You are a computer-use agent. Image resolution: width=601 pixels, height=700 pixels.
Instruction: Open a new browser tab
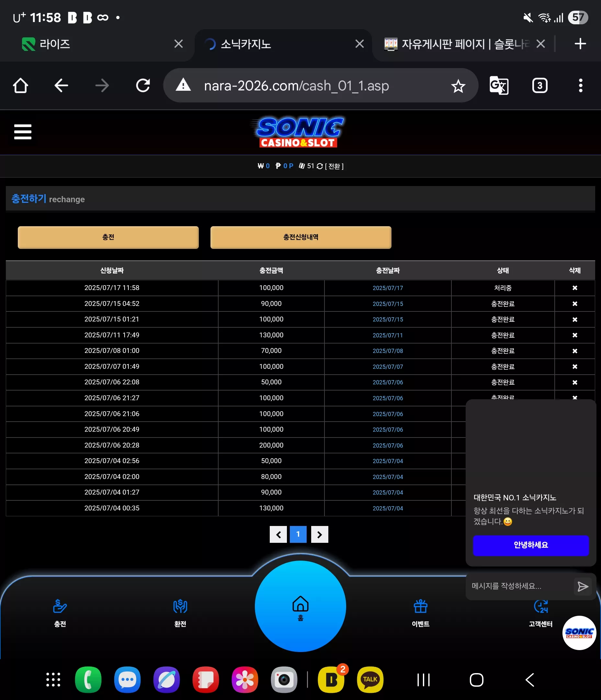point(580,43)
